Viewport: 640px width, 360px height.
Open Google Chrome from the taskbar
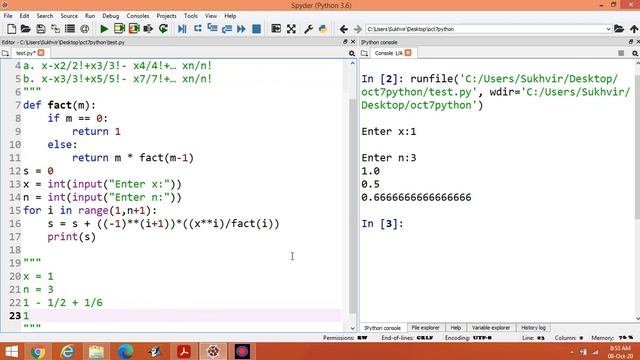click(x=38, y=351)
